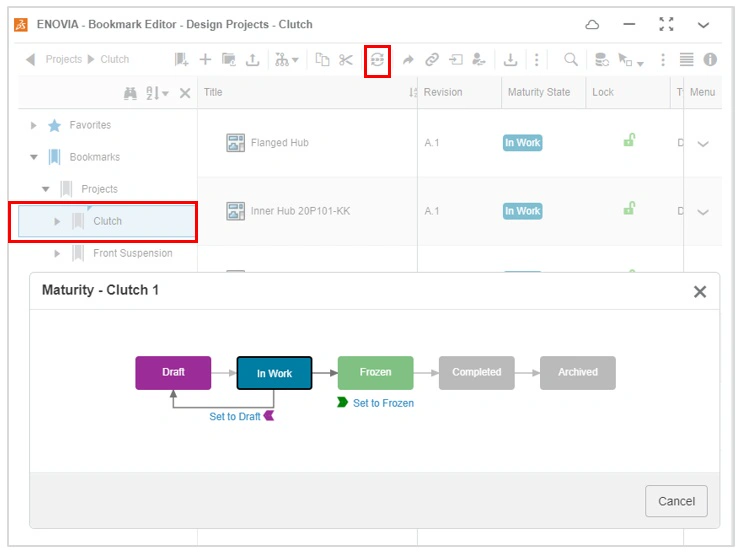This screenshot has width=742, height=553.
Task: Toggle the lock for Flanged Hub
Action: 629,140
